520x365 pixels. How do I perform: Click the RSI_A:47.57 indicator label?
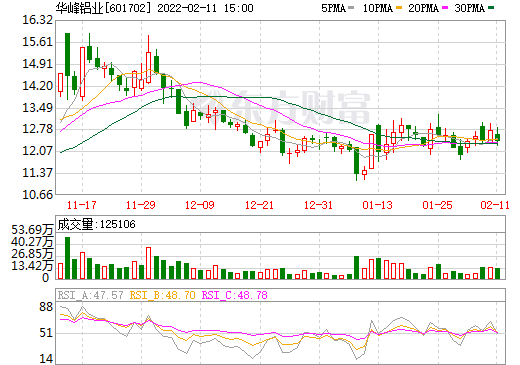coord(90,295)
